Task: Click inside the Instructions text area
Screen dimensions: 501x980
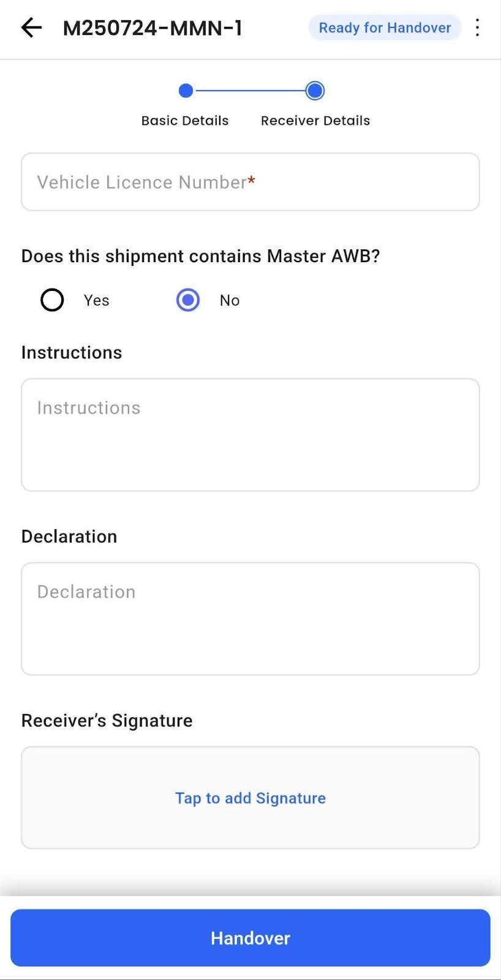Action: click(250, 435)
